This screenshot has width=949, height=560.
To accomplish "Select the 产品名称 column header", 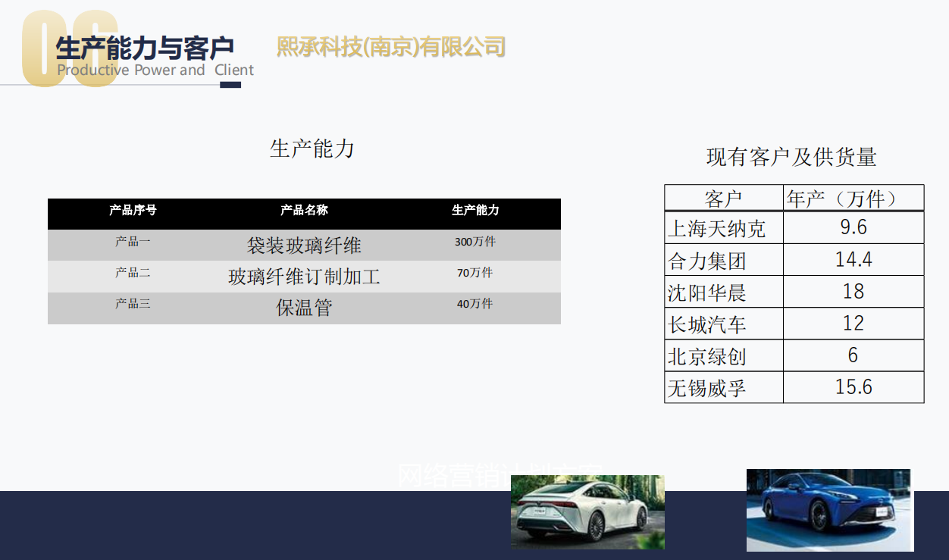I will [304, 210].
